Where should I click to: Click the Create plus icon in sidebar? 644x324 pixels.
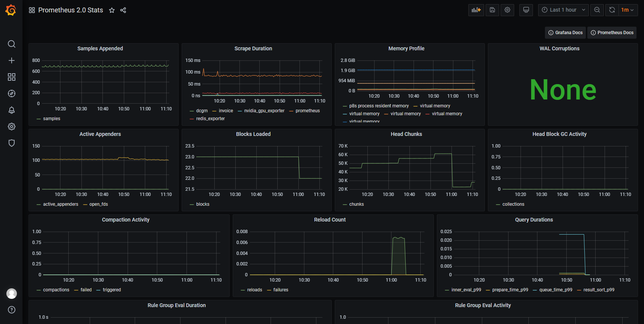point(12,60)
